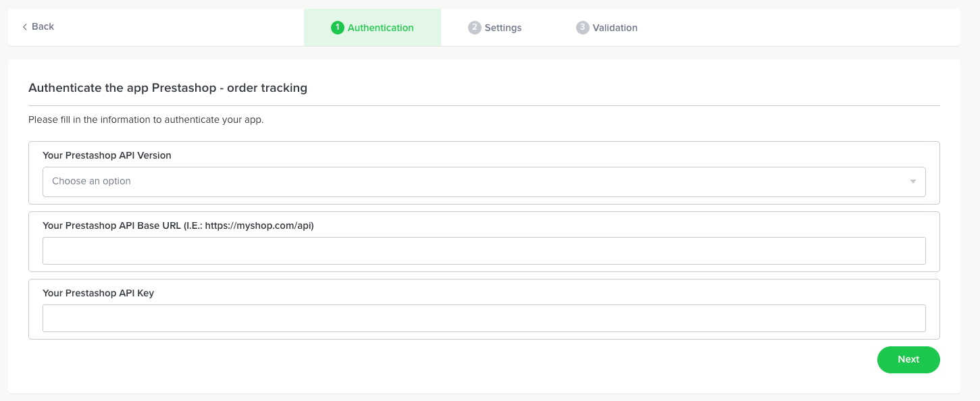This screenshot has height=401, width=980.
Task: Click the grey step 2 circle icon
Action: coord(474,28)
